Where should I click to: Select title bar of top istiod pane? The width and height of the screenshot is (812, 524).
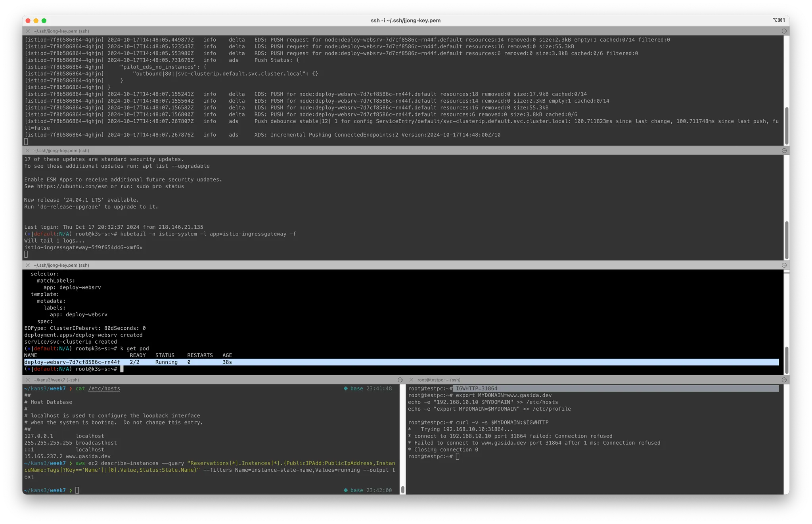click(406, 31)
